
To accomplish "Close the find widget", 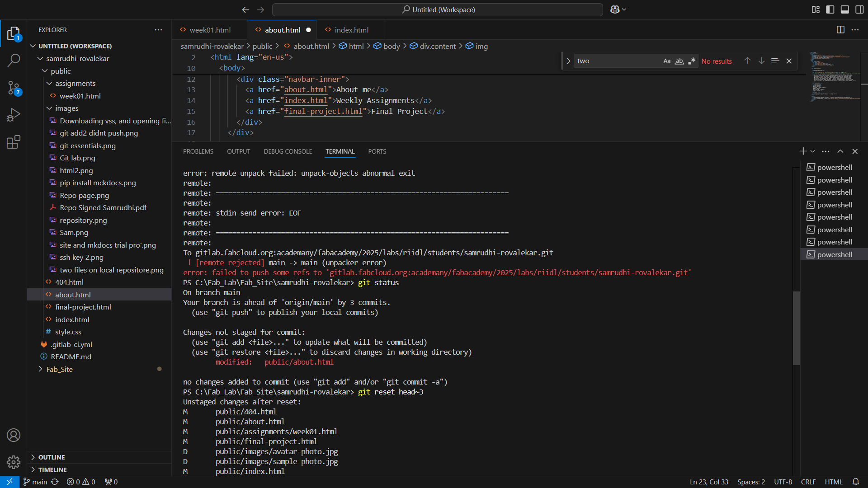I will point(789,61).
